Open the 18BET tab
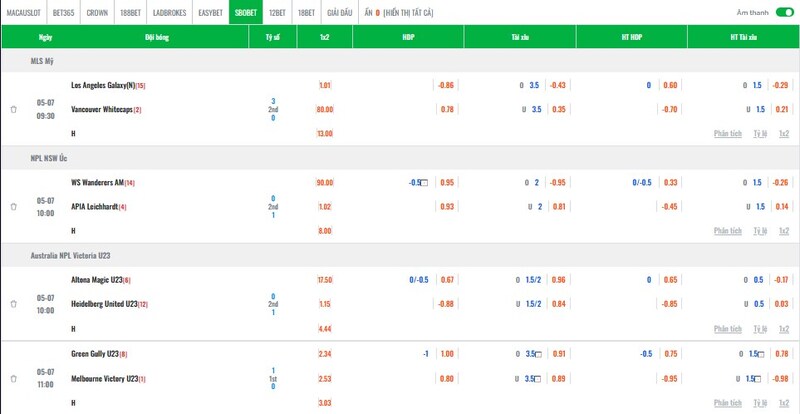Viewport: 800px width, 414px height. (x=307, y=13)
